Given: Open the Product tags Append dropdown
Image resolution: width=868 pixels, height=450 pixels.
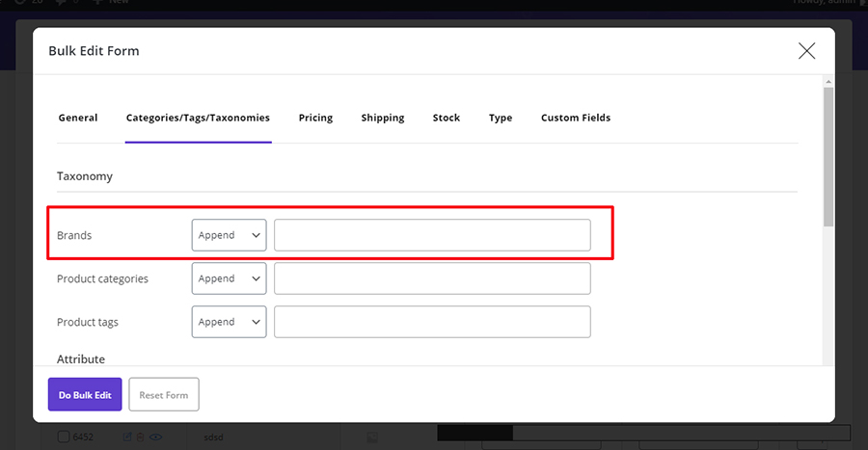Looking at the screenshot, I should (x=230, y=322).
